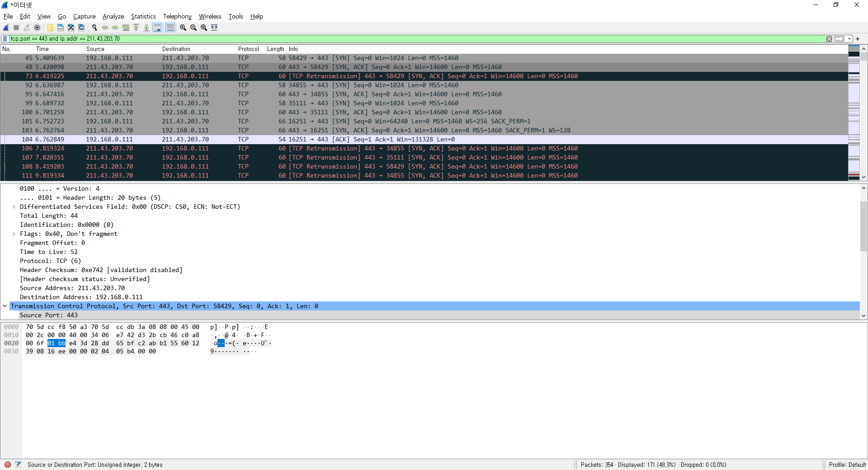Zoom in the main window text

[183, 28]
